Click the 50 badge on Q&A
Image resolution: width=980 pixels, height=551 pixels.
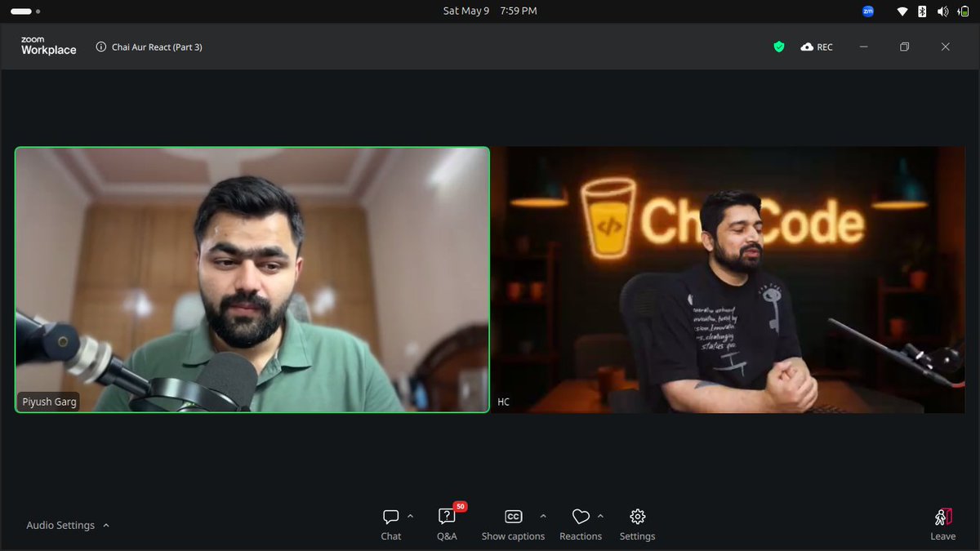tap(460, 506)
